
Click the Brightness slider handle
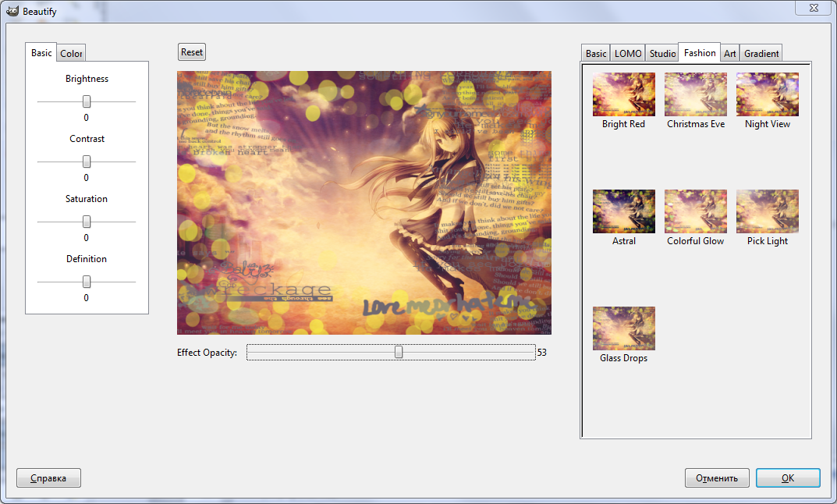(x=87, y=101)
